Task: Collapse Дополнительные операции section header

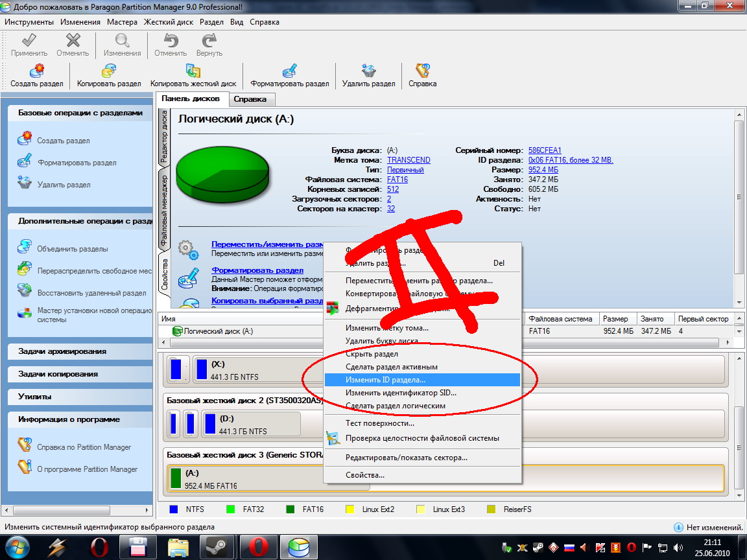Action: pyautogui.click(x=80, y=221)
